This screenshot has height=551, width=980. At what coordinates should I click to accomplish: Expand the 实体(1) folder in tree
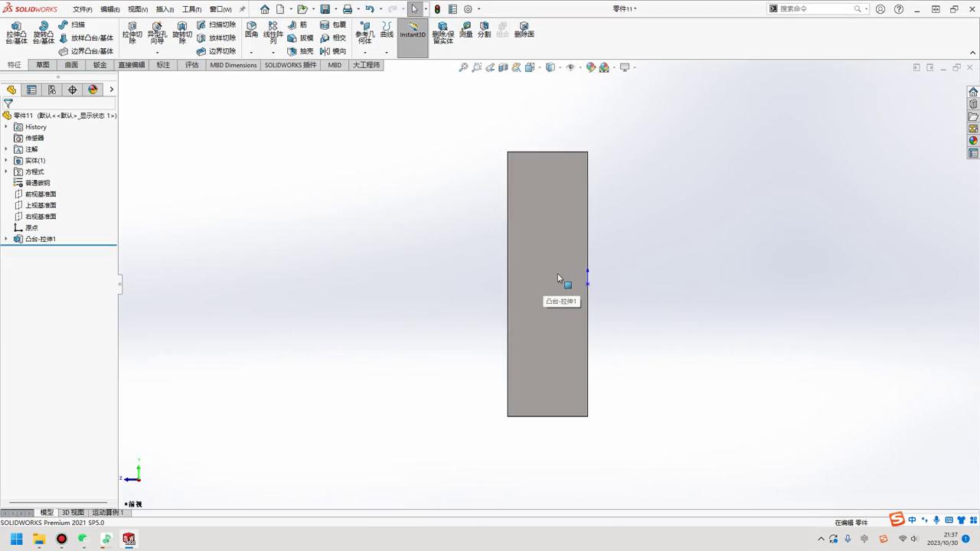tap(6, 160)
